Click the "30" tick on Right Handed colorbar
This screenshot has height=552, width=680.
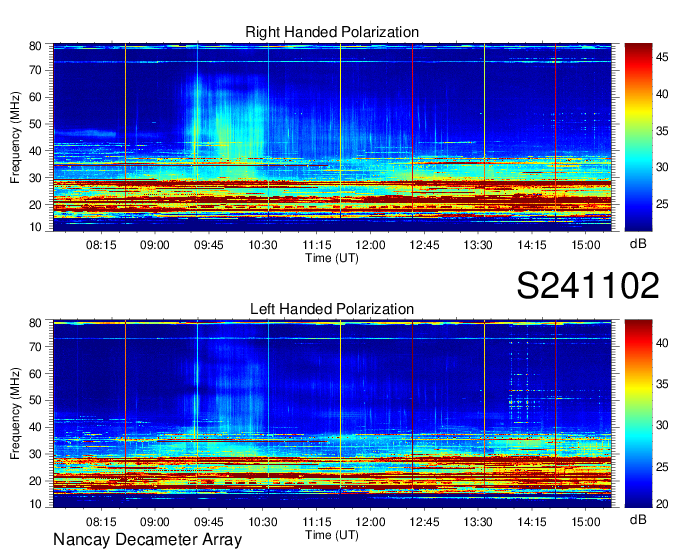(x=662, y=167)
